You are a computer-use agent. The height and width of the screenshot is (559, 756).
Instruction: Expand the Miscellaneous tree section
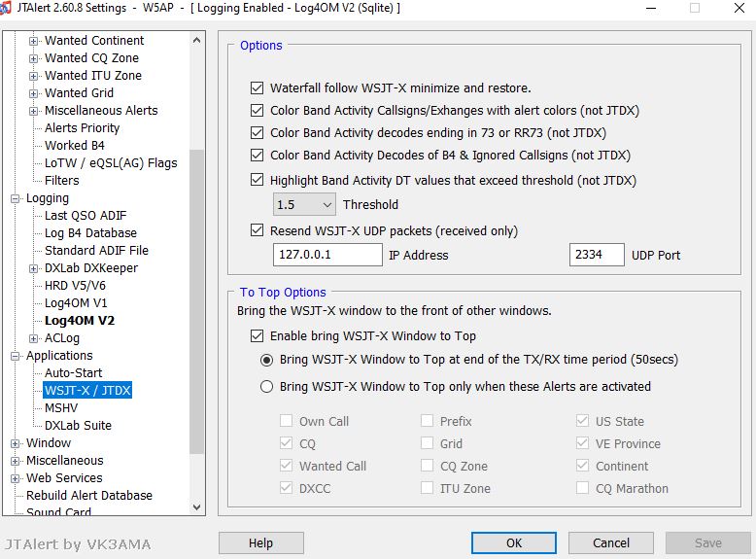(15, 461)
